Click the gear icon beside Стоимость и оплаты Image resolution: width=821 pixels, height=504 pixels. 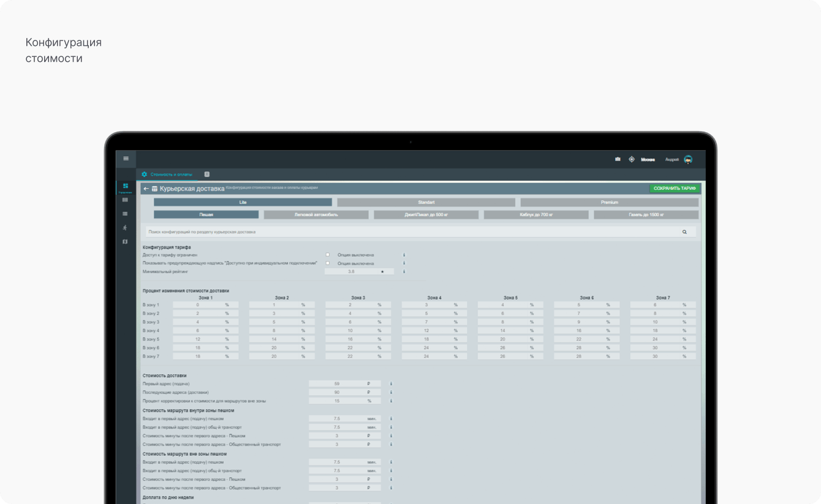[145, 175]
